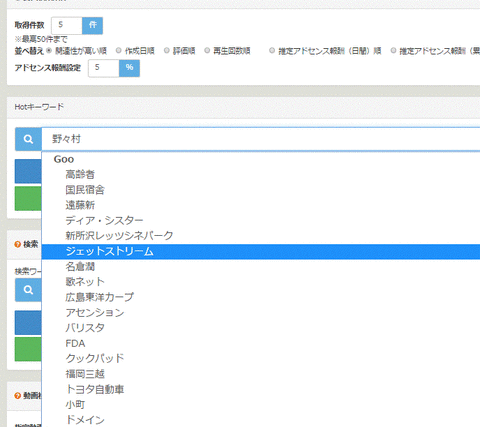Select the 作成日順 sort option
The height and width of the screenshot is (427, 480).
(x=118, y=51)
